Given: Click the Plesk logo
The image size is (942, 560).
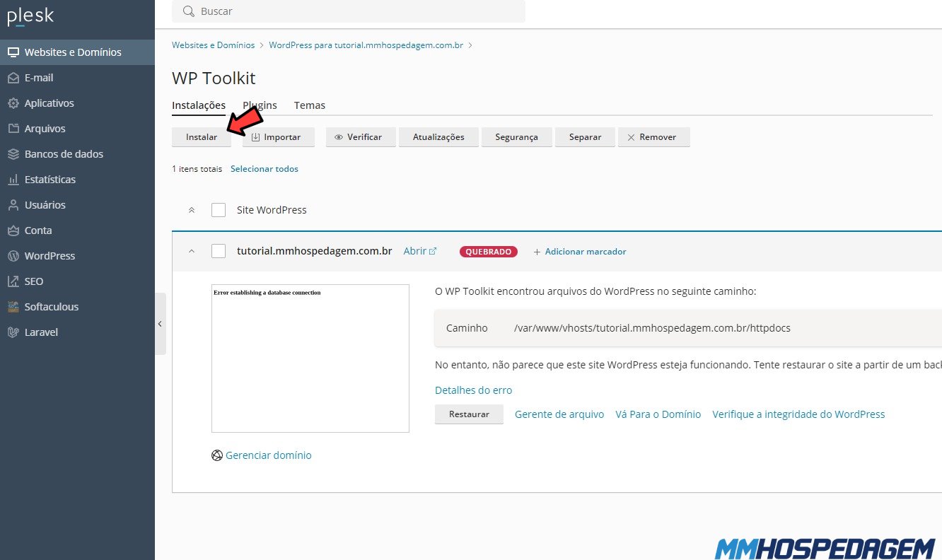Looking at the screenshot, I should tap(30, 17).
